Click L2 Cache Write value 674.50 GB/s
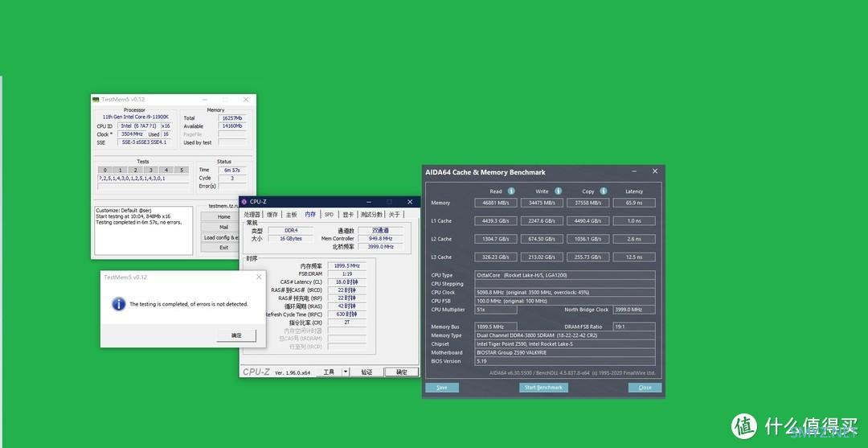This screenshot has height=448, width=868. click(542, 239)
